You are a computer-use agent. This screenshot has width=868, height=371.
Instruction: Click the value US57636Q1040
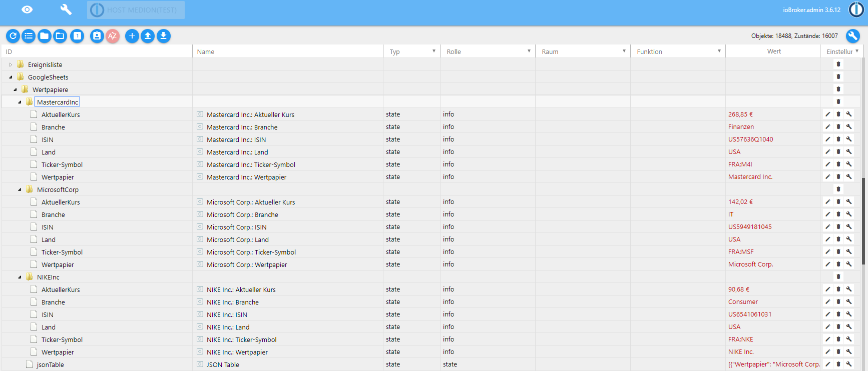750,139
